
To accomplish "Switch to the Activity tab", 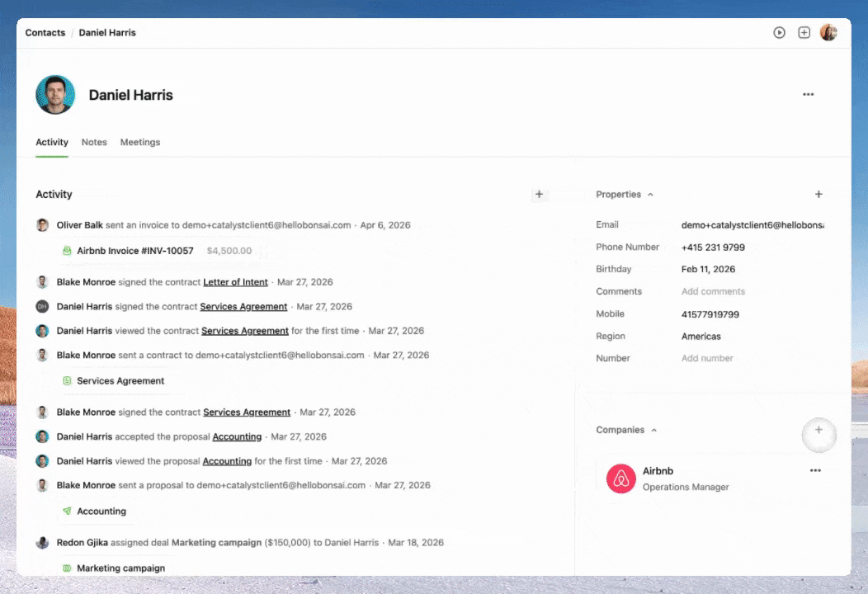I will tap(52, 142).
